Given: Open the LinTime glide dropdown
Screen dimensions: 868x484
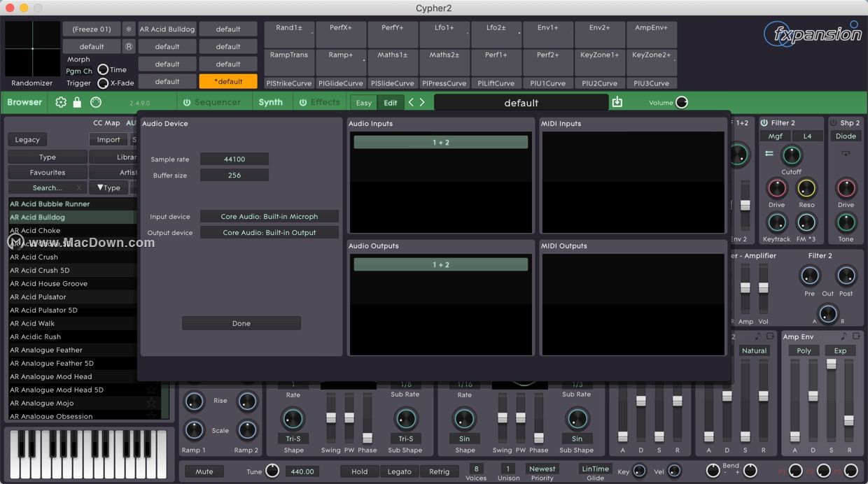Looking at the screenshot, I should [x=596, y=469].
